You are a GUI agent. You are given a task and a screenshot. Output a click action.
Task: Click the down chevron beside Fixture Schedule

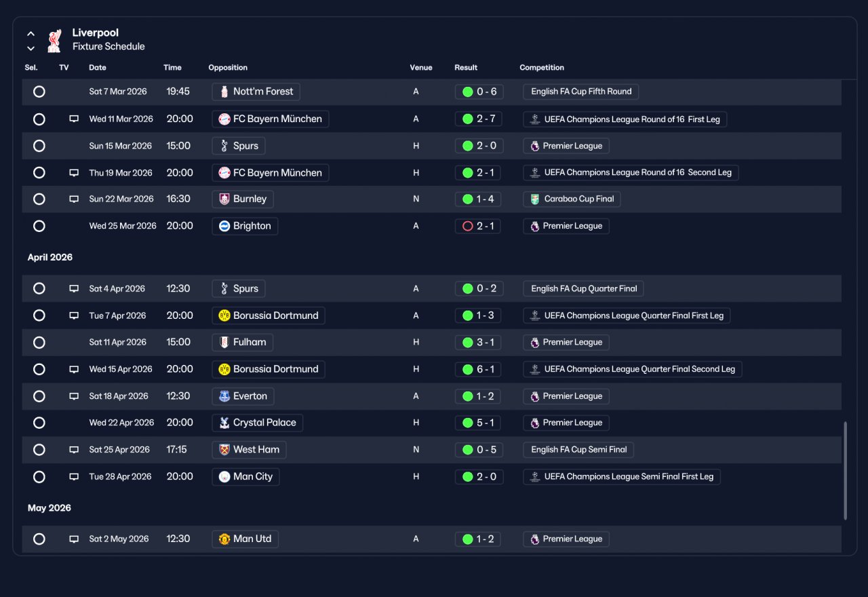tap(31, 48)
